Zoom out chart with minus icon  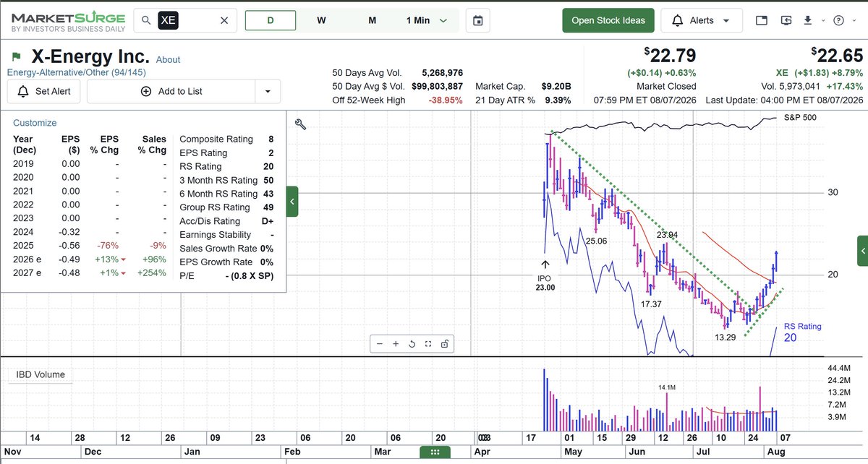pyautogui.click(x=380, y=344)
